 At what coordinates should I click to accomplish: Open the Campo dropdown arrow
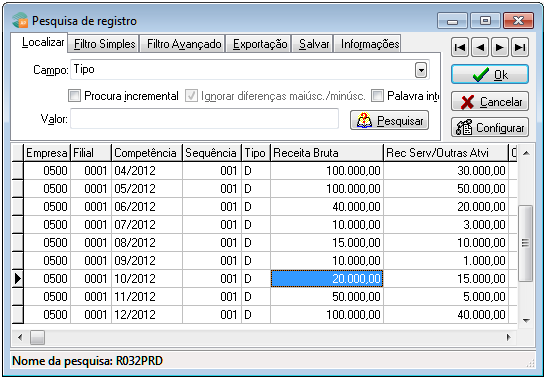421,70
